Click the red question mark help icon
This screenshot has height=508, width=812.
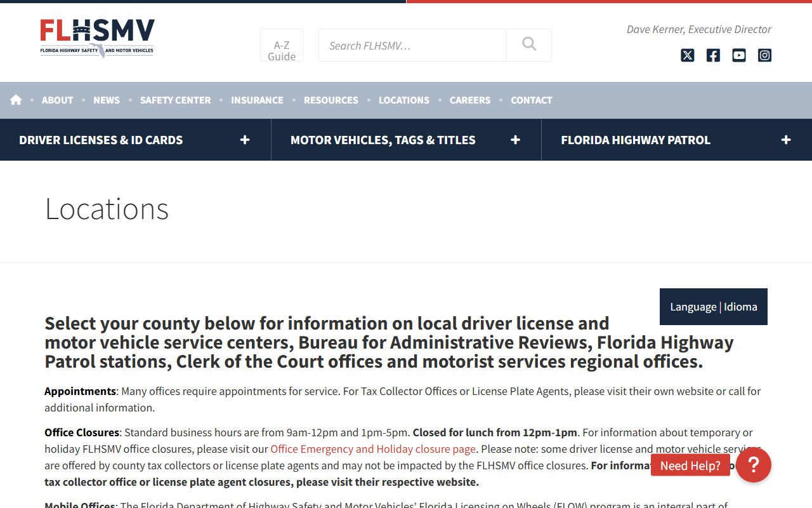click(754, 465)
